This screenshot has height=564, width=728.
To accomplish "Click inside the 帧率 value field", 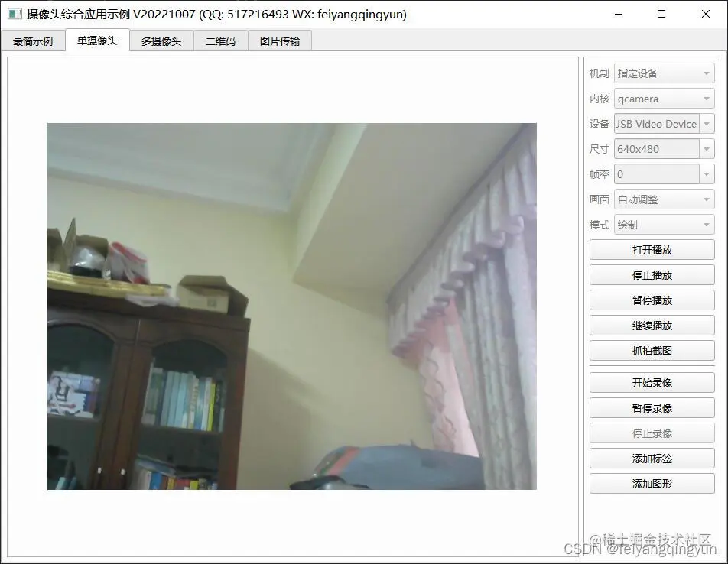I will click(x=654, y=173).
